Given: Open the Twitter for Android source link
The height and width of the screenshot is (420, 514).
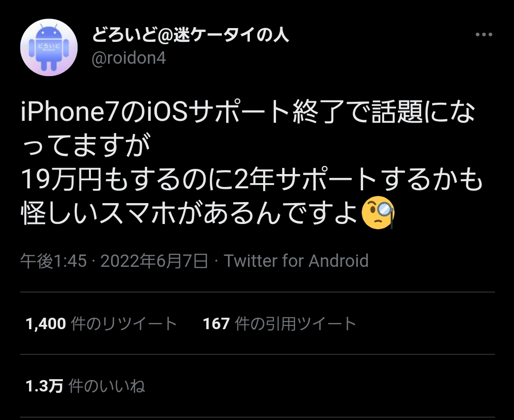Looking at the screenshot, I should (x=296, y=261).
